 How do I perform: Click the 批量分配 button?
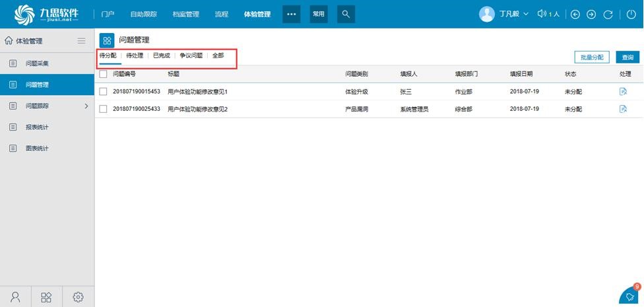pyautogui.click(x=592, y=57)
